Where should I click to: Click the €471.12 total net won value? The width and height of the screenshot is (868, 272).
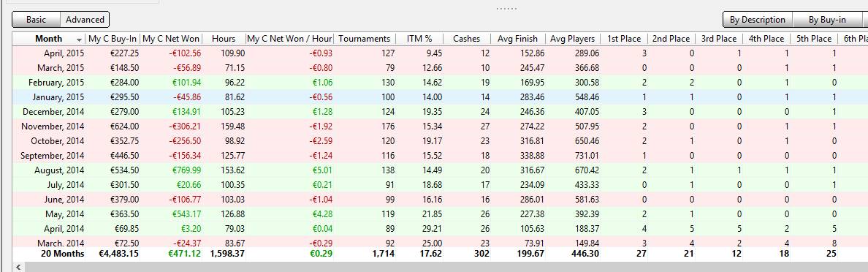pyautogui.click(x=185, y=254)
